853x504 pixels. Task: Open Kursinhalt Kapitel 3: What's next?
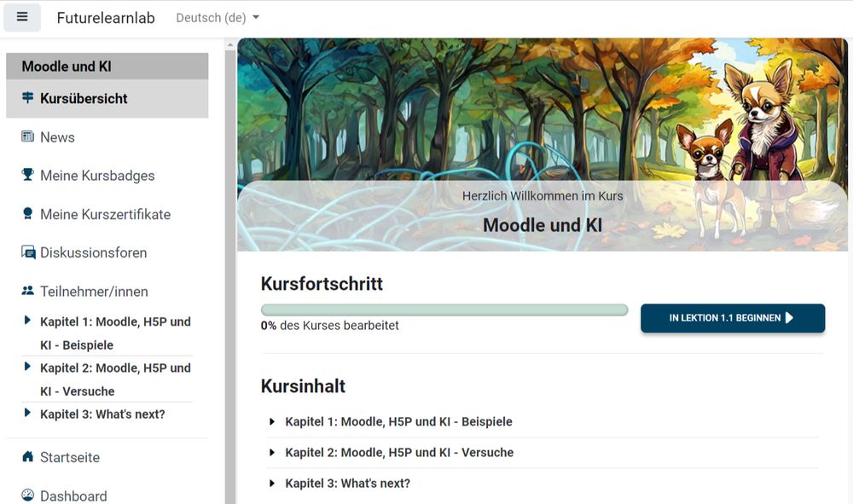(348, 484)
